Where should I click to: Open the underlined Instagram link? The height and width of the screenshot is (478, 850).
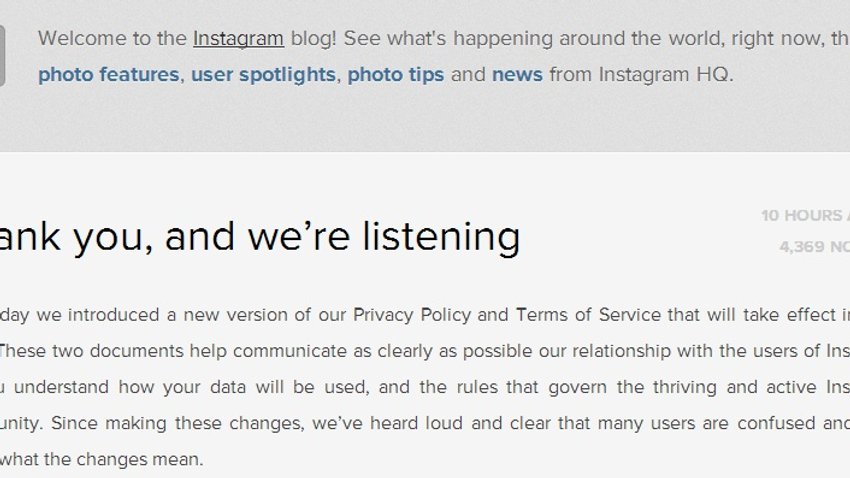click(239, 38)
